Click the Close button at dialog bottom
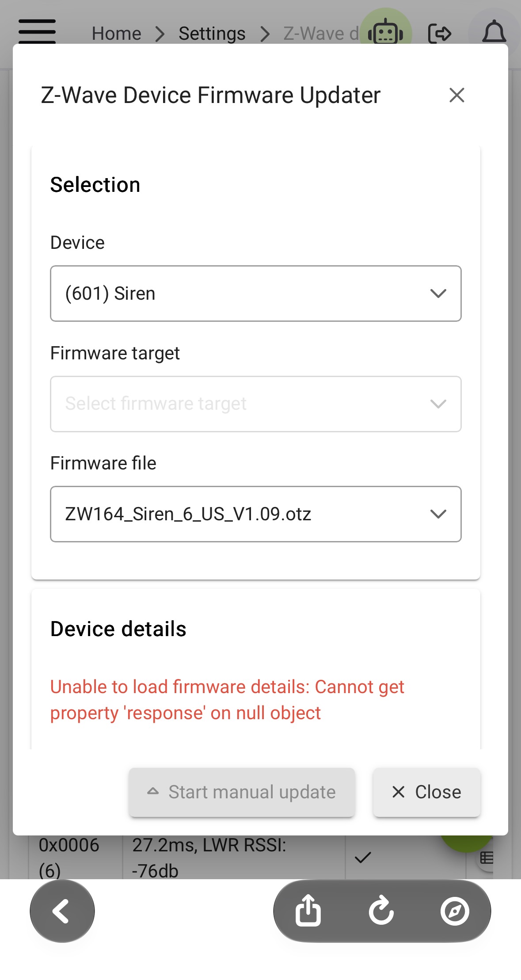The image size is (521, 980). pos(426,792)
